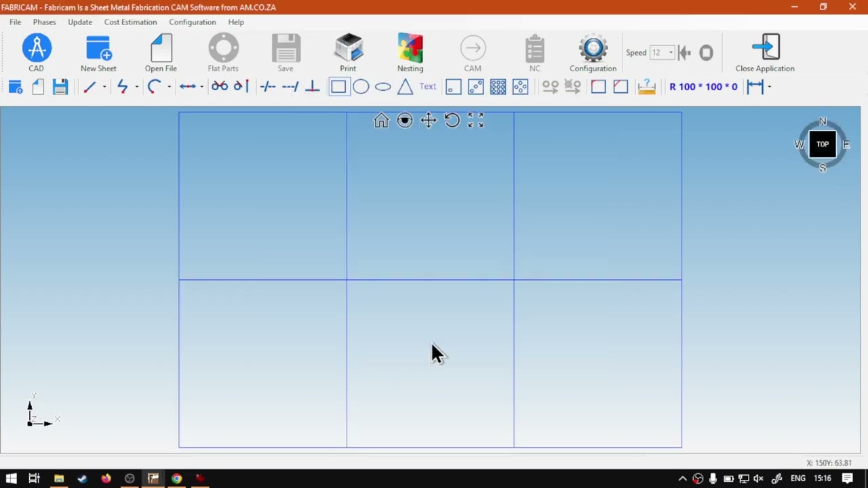This screenshot has width=868, height=488.
Task: Open the notification center in system tray
Action: click(848, 479)
